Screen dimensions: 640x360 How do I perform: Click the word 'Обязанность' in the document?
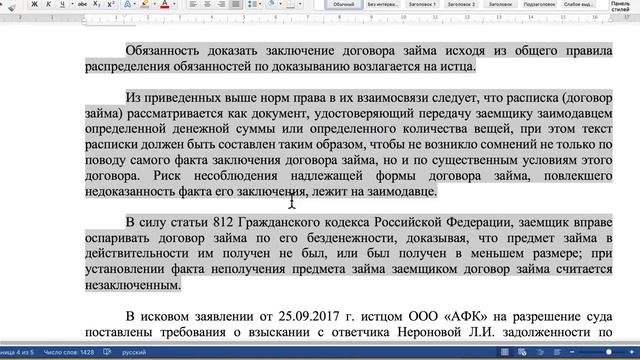[162, 51]
